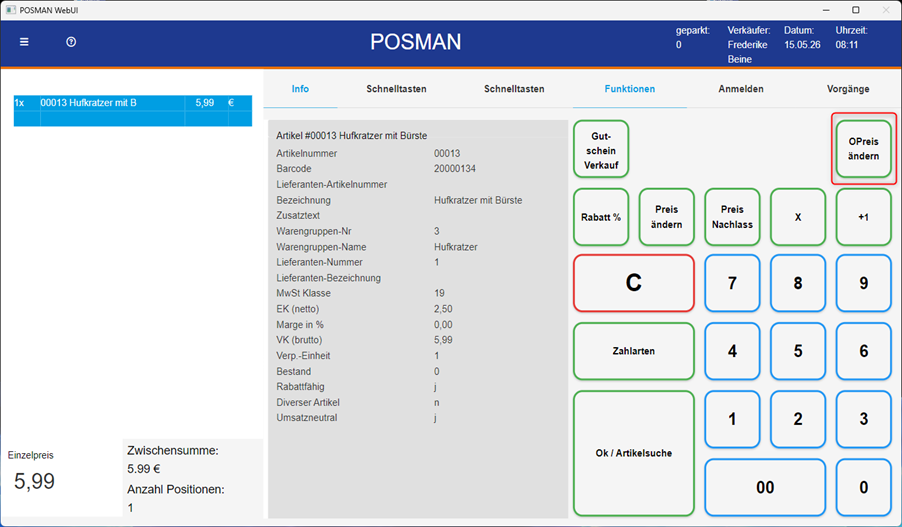
Task: Click the Einzelpreis value 5,99
Action: point(35,481)
